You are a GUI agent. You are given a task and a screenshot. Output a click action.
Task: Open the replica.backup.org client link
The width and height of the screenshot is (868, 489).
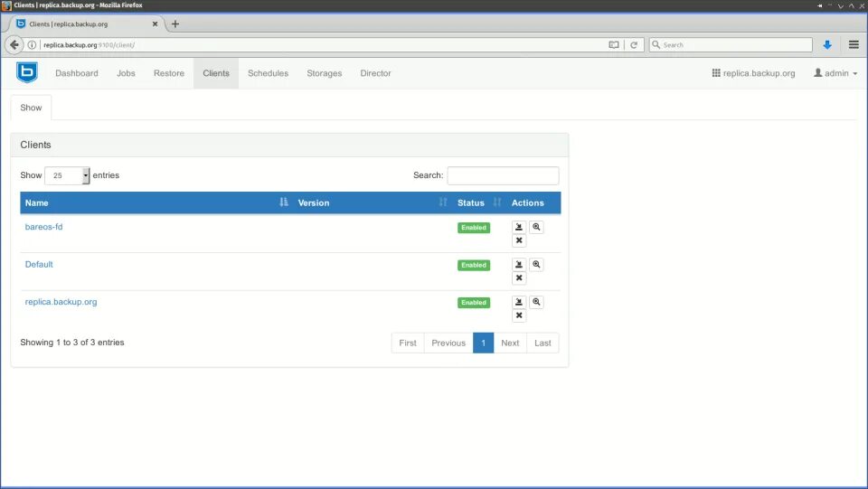tap(61, 302)
